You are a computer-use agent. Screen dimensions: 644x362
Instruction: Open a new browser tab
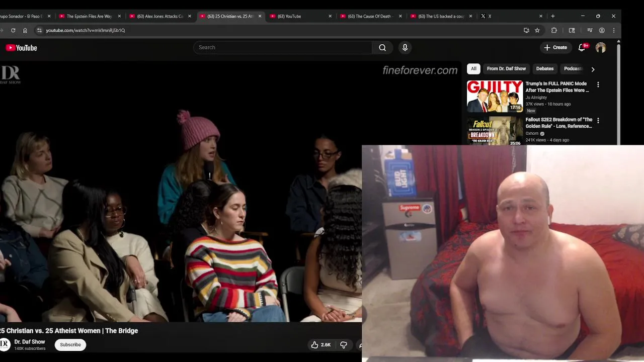pyautogui.click(x=553, y=16)
